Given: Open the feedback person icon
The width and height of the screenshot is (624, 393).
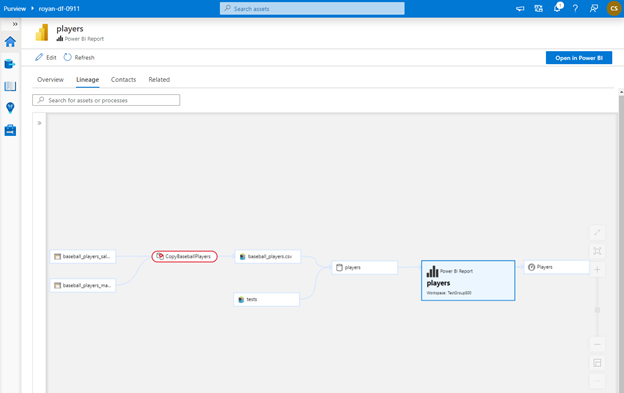Looking at the screenshot, I should click(594, 8).
